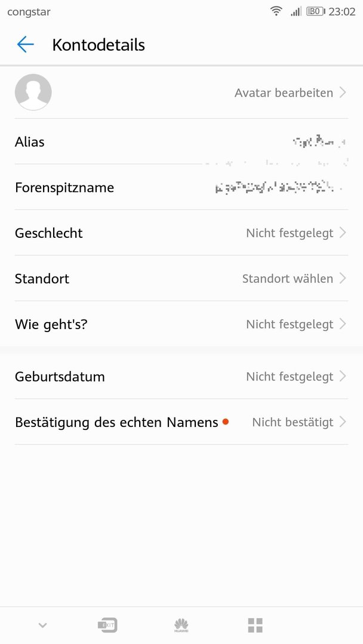
Task: Expand the Standort wählen chevron
Action: point(343,278)
